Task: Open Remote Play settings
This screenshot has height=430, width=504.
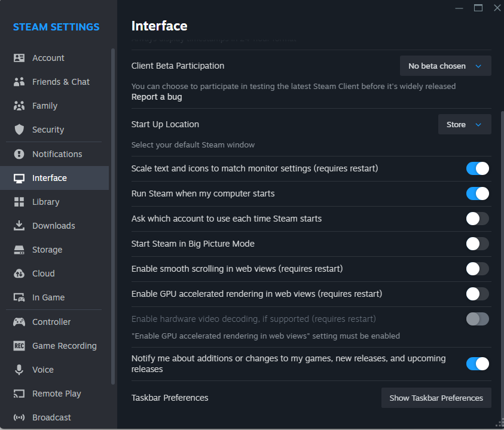Action: [54, 394]
